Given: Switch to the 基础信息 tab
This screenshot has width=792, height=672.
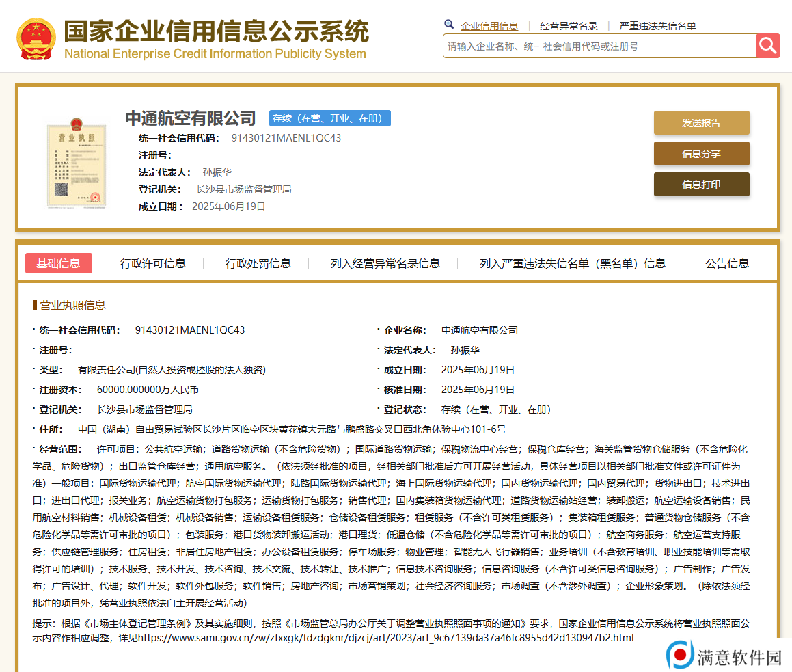Looking at the screenshot, I should tap(59, 263).
